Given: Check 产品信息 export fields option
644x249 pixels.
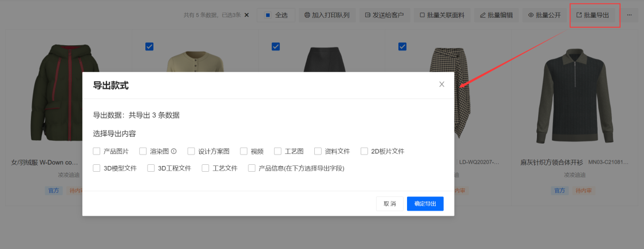Looking at the screenshot, I should pyautogui.click(x=252, y=169).
